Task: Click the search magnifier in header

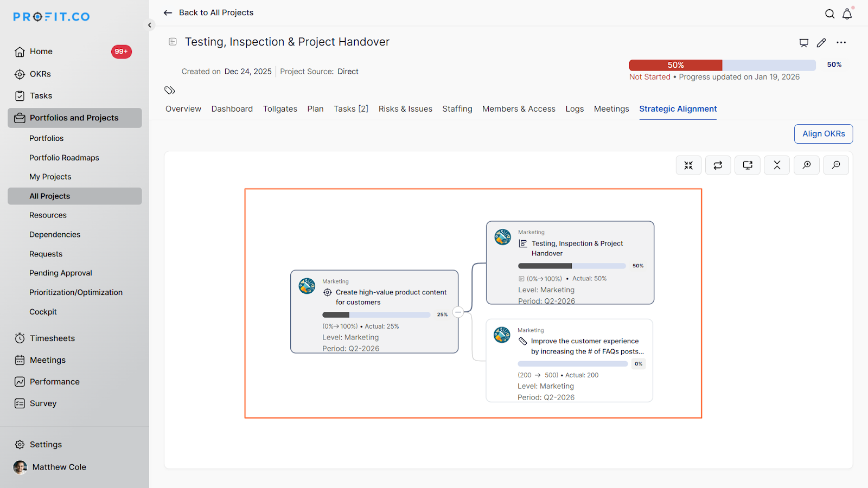Action: tap(829, 14)
